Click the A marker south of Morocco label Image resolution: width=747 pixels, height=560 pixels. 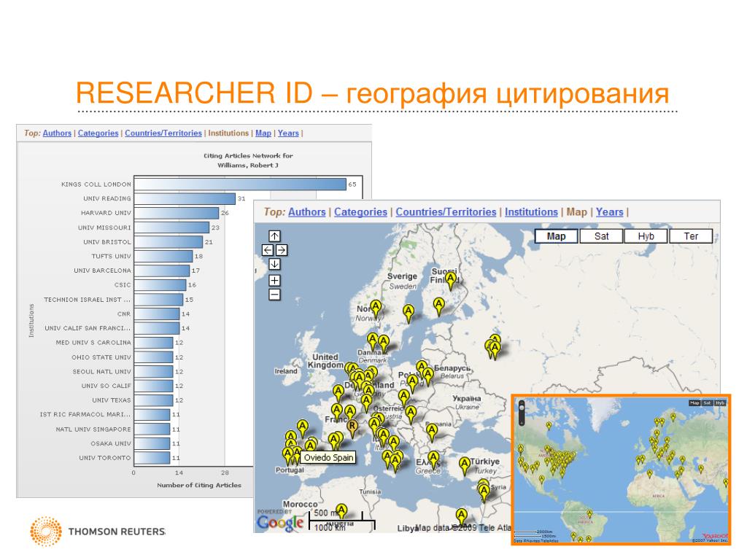coord(341,512)
